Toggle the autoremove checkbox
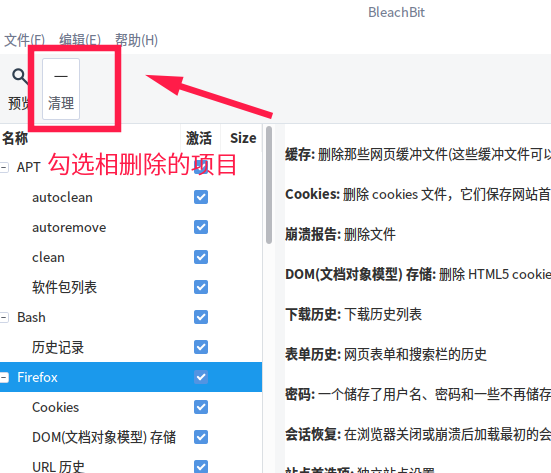The image size is (551, 473). point(201,227)
